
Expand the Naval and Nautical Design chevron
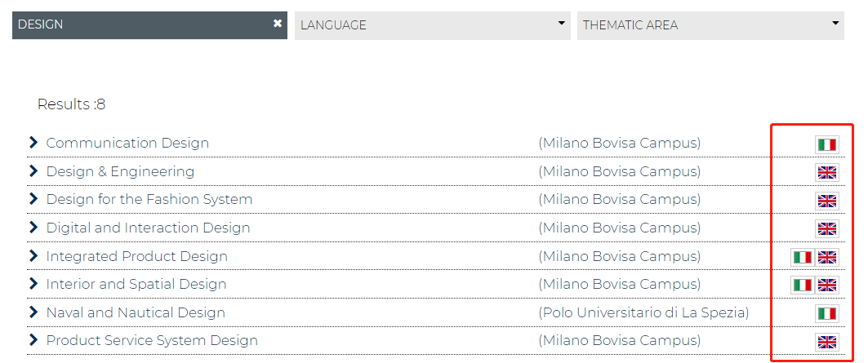(33, 312)
